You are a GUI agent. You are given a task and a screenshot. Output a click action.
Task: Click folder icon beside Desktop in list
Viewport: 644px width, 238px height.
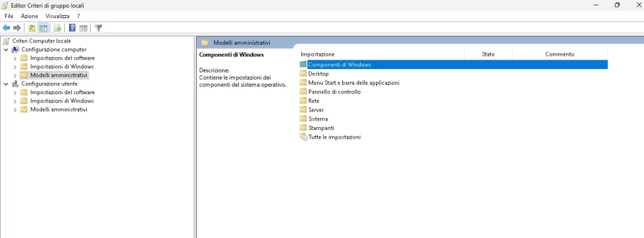[x=303, y=73]
